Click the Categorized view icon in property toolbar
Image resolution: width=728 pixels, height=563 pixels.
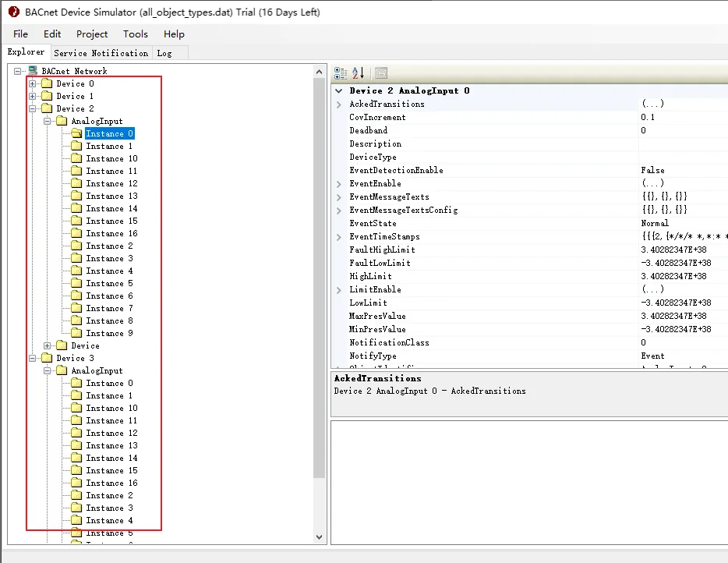[341, 73]
